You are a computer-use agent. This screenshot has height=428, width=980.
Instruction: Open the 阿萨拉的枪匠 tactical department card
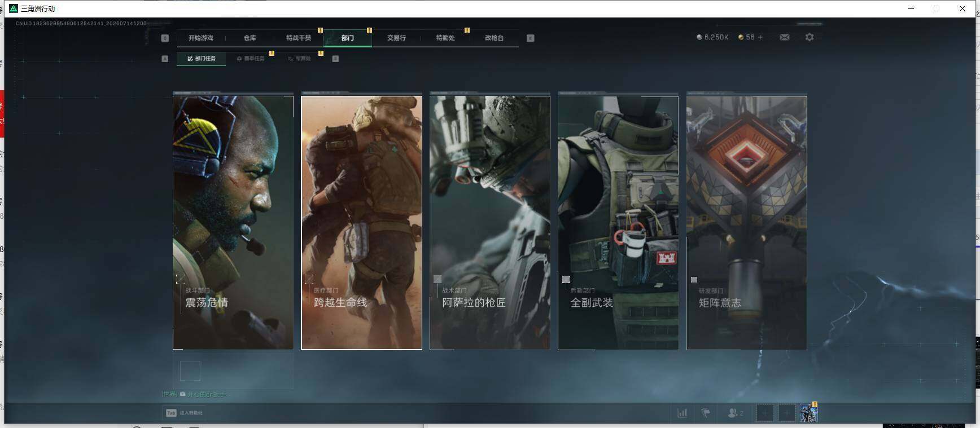[x=490, y=223]
